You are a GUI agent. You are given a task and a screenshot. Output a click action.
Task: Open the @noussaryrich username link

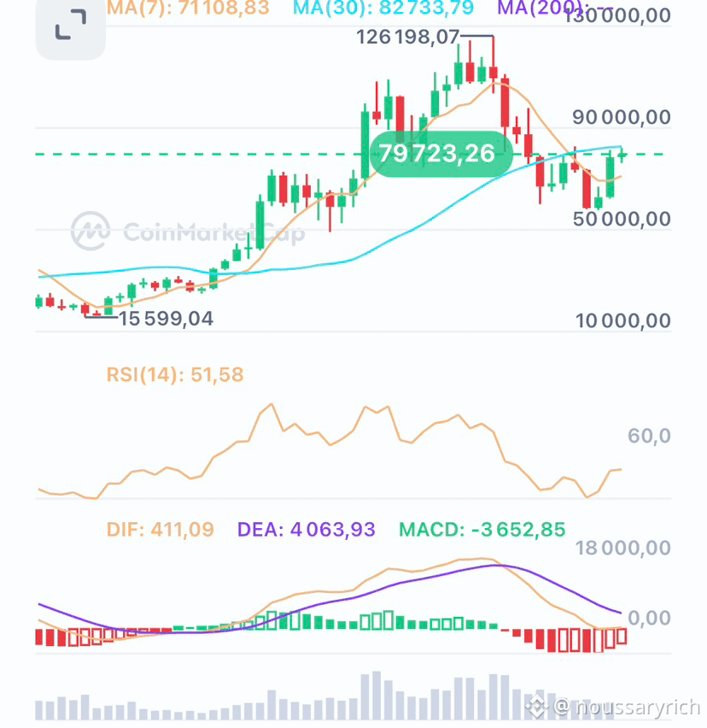click(x=628, y=707)
